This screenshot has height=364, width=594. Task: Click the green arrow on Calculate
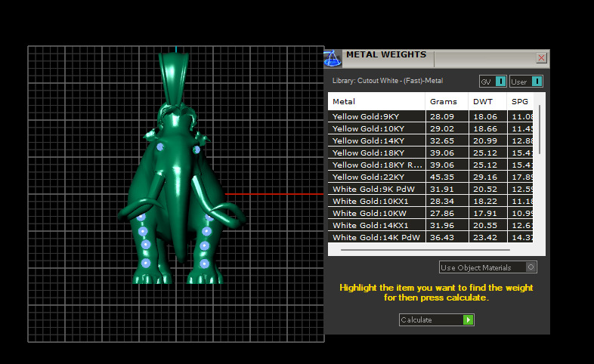coord(469,319)
